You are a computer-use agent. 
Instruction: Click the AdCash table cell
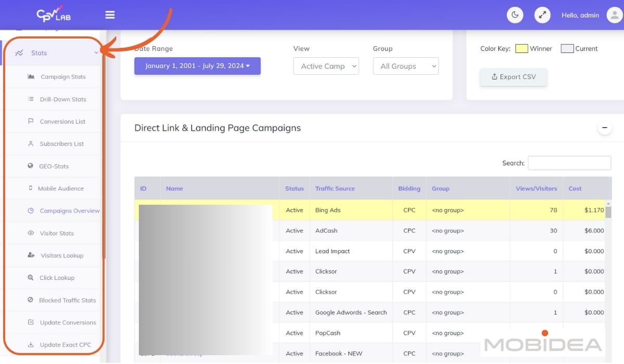click(351, 230)
